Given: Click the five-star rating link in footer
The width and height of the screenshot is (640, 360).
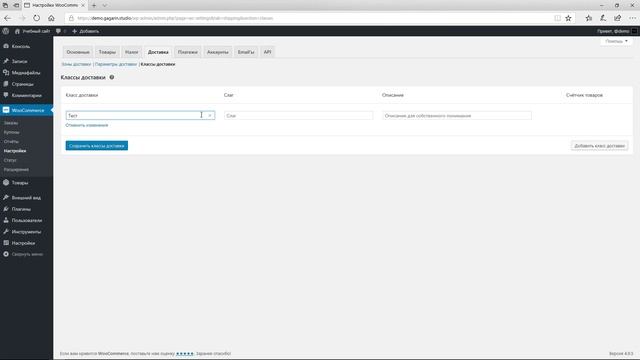Looking at the screenshot, I should click(x=184, y=353).
